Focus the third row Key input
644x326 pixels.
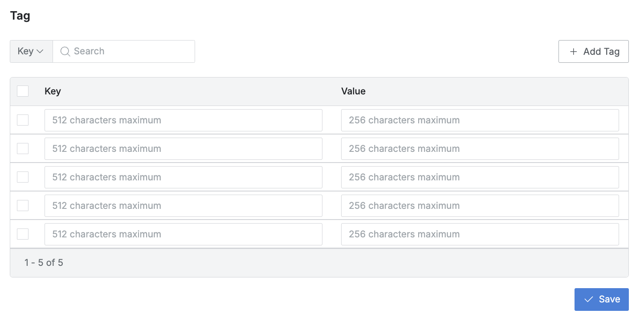183,177
